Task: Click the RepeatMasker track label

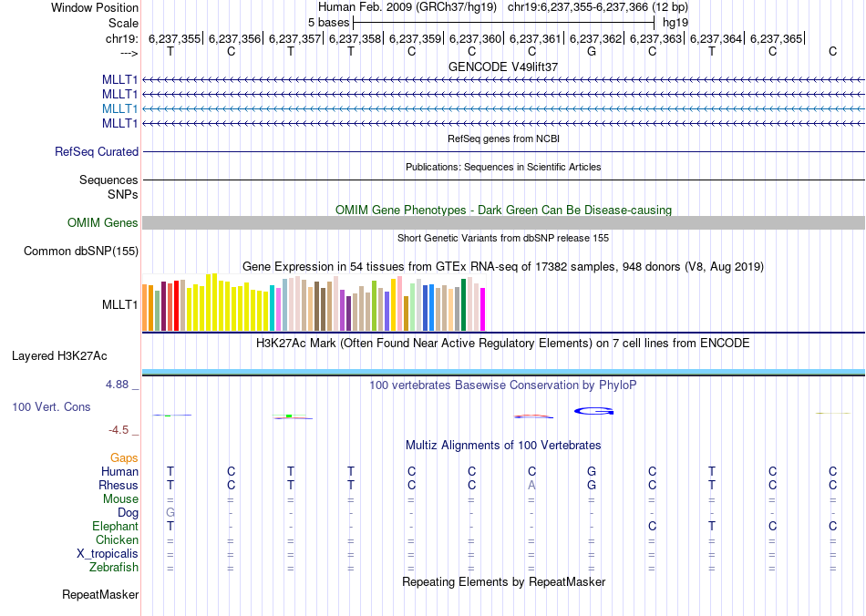Action: (100, 594)
